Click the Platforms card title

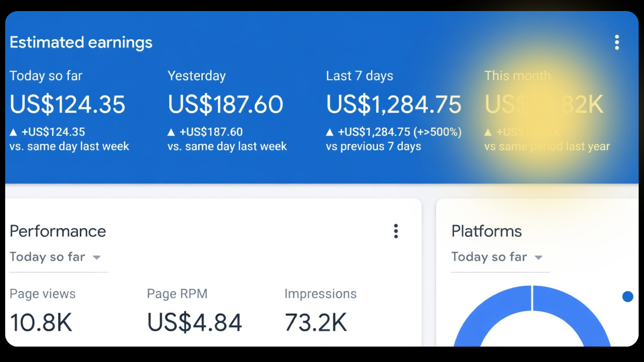(x=486, y=231)
